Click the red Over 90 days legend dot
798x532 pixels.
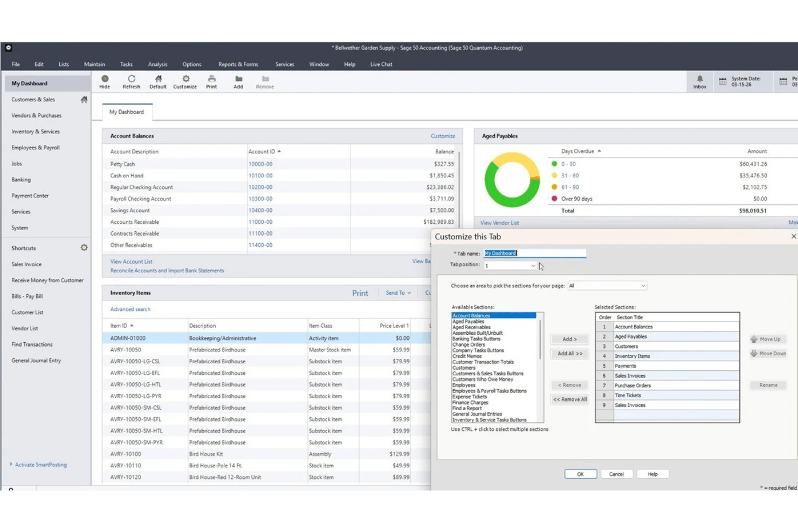coord(554,199)
